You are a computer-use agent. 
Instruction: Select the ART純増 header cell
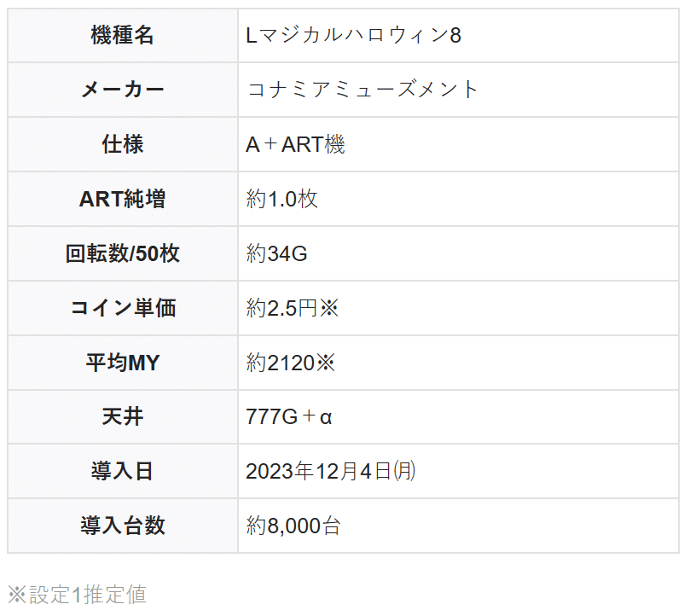point(123,199)
